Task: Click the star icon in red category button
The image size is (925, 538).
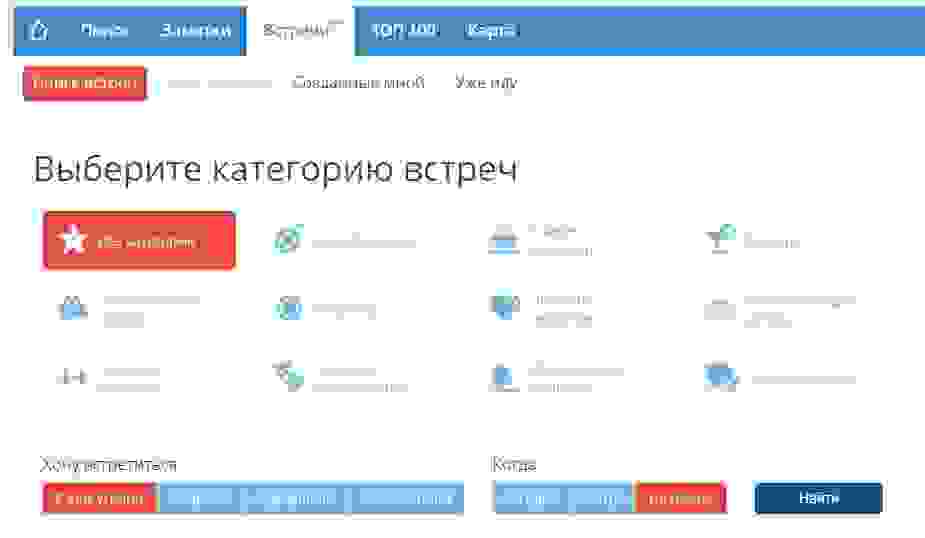Action: [x=72, y=240]
